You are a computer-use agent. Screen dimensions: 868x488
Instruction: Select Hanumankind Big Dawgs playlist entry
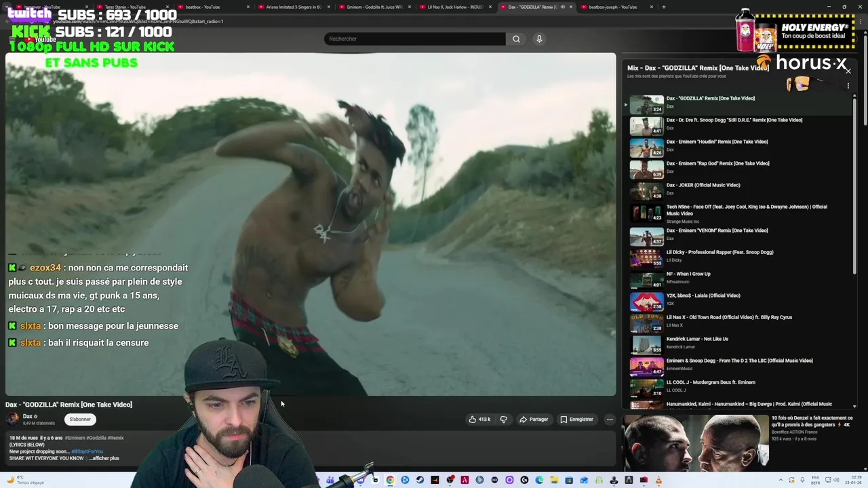pyautogui.click(x=738, y=405)
